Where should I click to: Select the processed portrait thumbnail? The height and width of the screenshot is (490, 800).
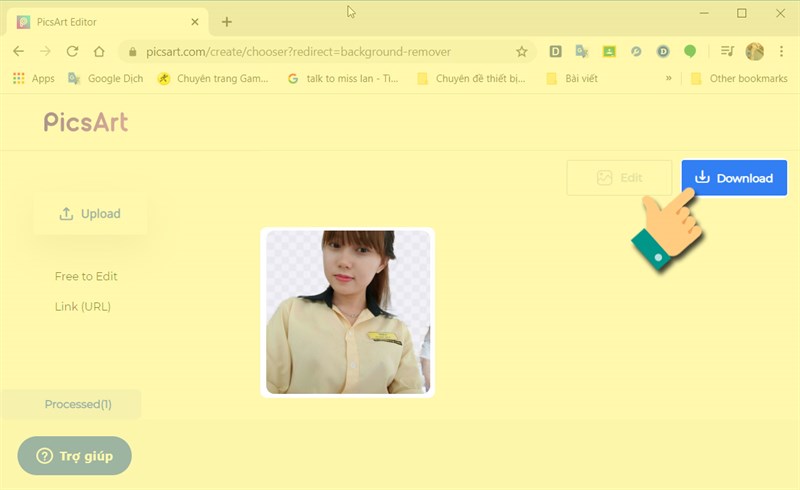[x=347, y=312]
